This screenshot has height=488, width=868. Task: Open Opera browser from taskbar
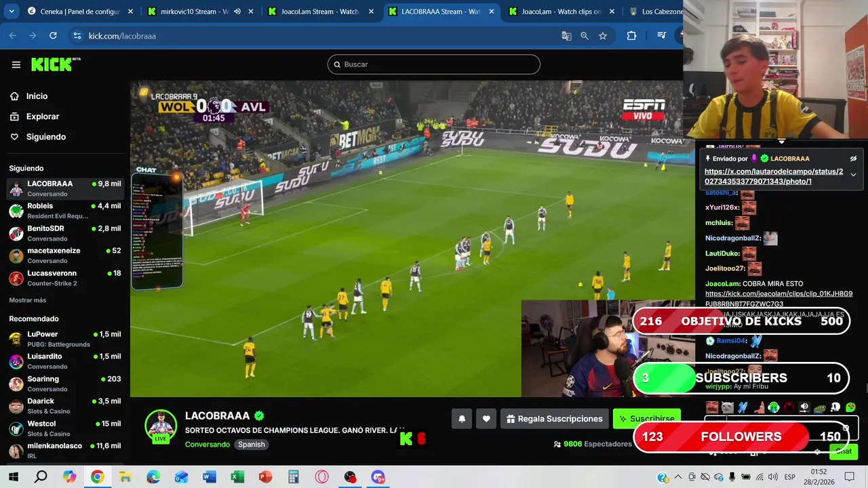(x=321, y=477)
